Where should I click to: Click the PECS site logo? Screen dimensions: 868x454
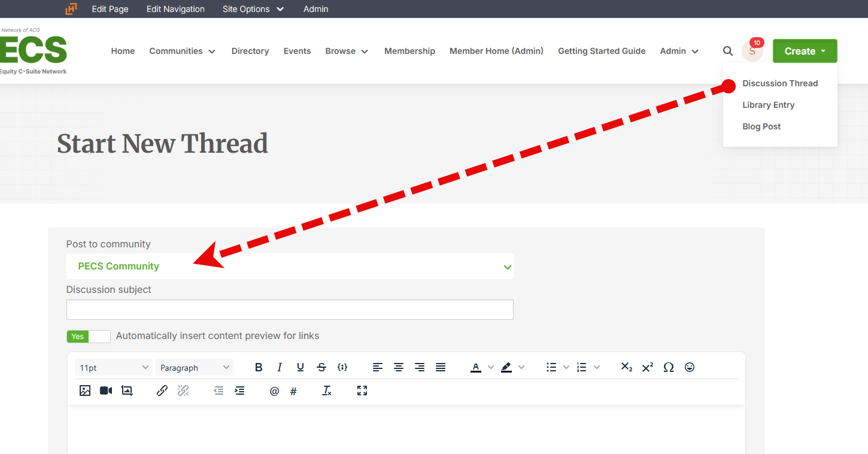coord(34,51)
